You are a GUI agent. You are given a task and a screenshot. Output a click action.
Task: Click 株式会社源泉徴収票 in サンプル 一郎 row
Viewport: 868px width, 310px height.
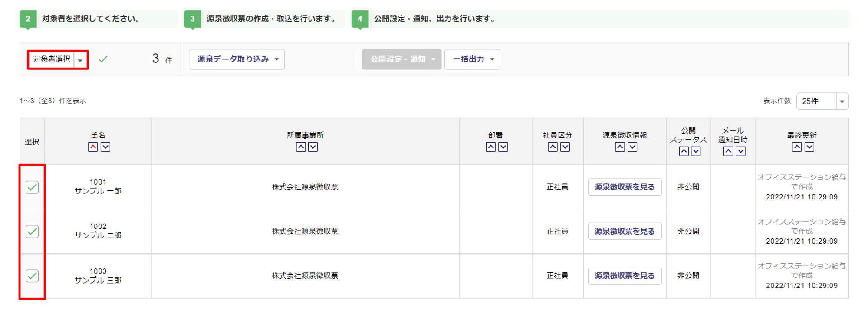[x=305, y=187]
